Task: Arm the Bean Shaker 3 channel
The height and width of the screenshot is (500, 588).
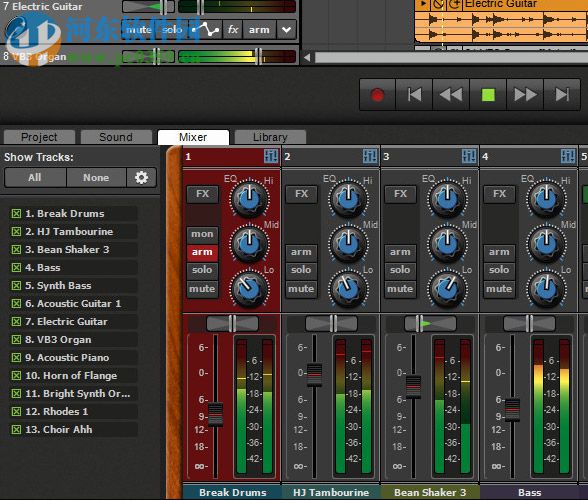Action: [x=400, y=252]
